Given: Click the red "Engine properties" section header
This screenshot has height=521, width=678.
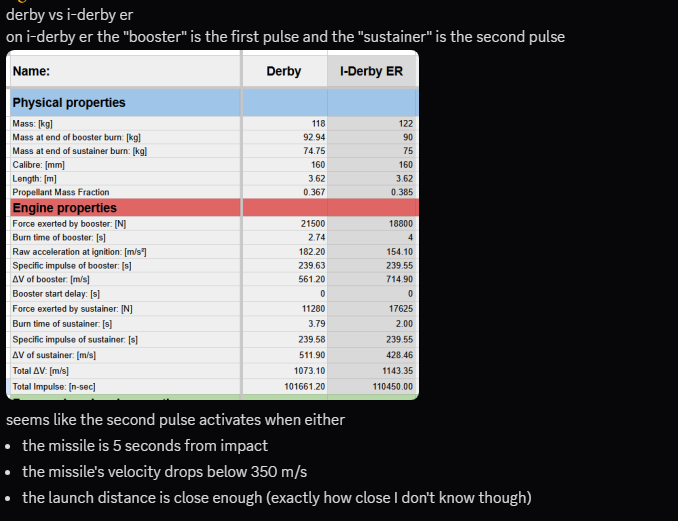Looking at the screenshot, I should click(x=64, y=208).
